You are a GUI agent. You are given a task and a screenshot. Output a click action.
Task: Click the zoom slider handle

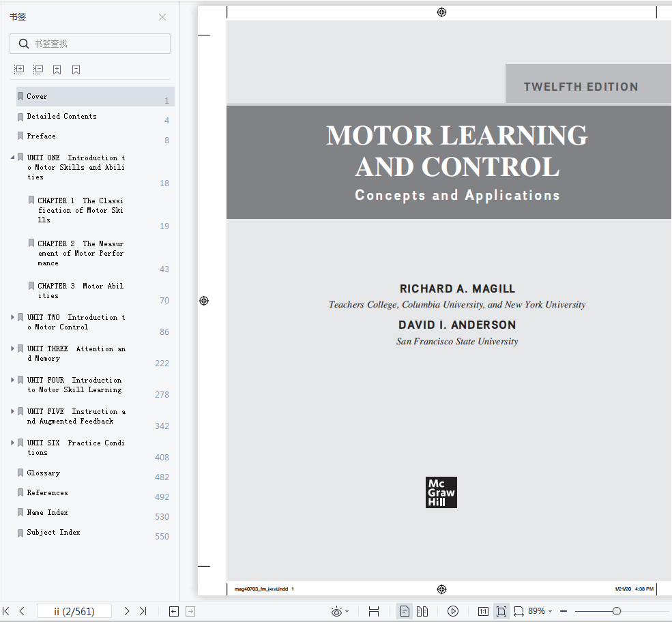click(617, 611)
